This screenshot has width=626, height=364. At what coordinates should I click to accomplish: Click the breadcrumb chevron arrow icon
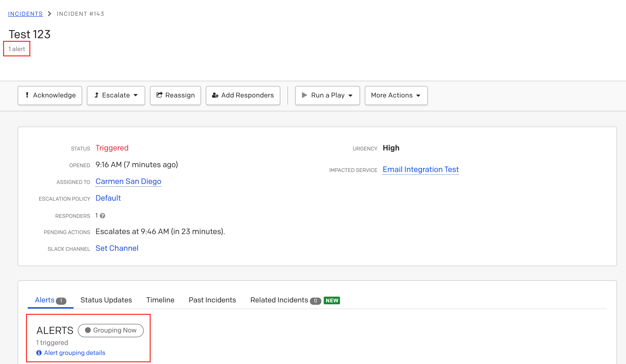point(49,14)
